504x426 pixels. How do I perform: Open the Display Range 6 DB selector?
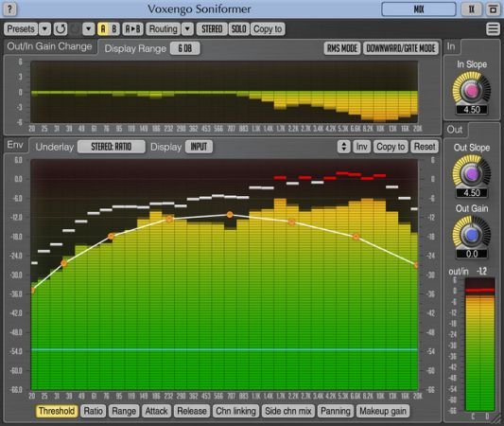coord(184,48)
